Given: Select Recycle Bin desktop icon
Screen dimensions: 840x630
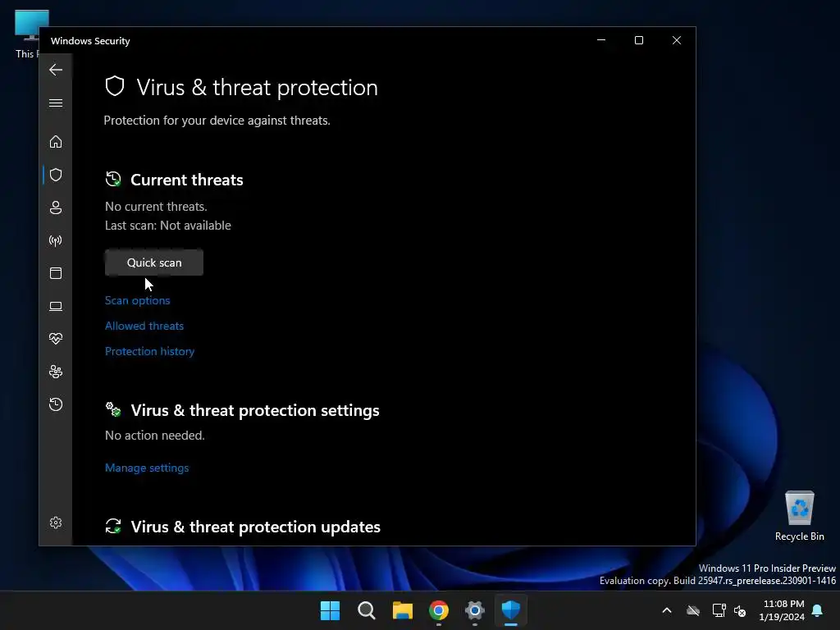Looking at the screenshot, I should click(799, 516).
